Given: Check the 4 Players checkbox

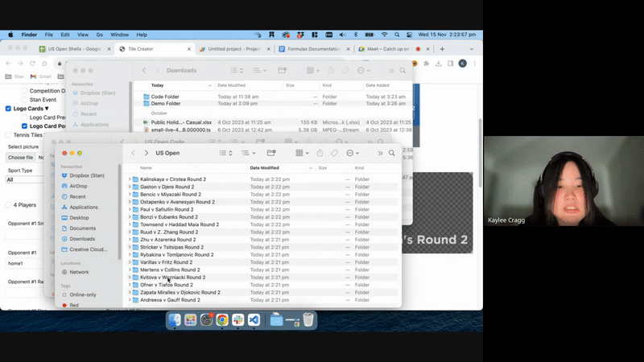Looking at the screenshot, I should click(x=8, y=204).
